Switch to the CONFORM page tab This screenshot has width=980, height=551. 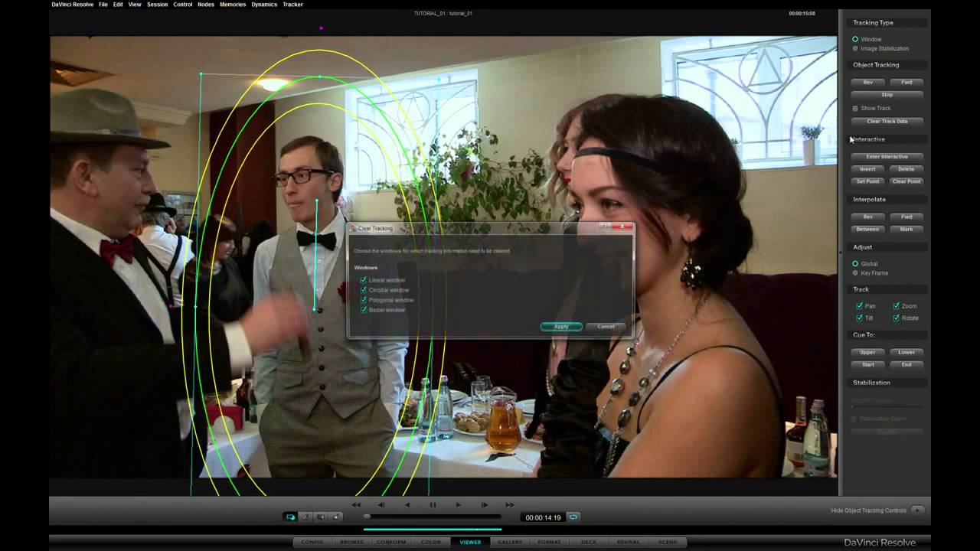click(x=391, y=542)
